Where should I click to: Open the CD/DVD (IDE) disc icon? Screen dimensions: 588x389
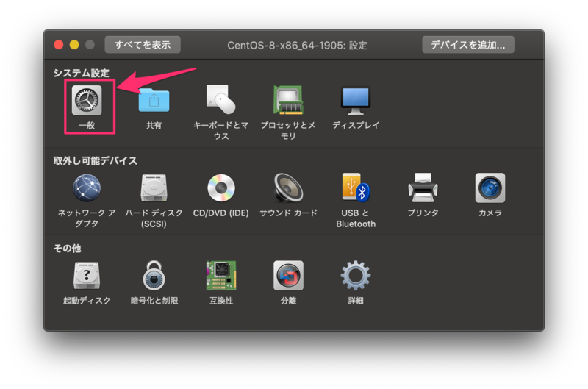[221, 188]
